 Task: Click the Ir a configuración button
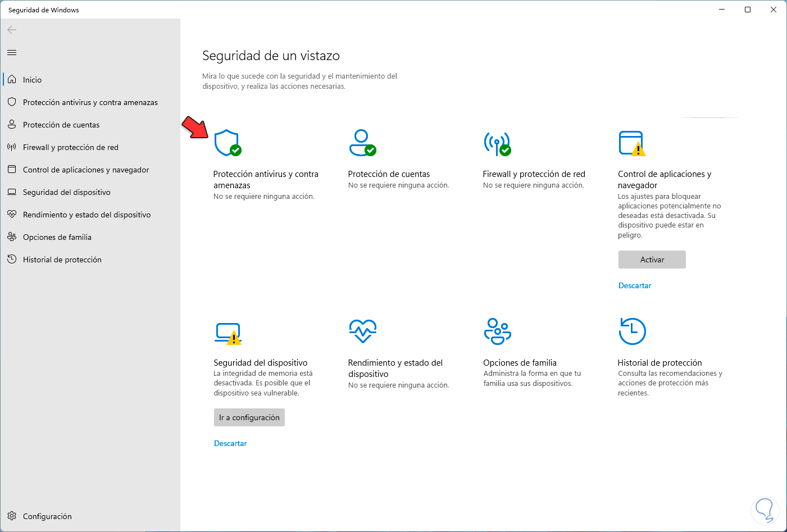pos(249,417)
